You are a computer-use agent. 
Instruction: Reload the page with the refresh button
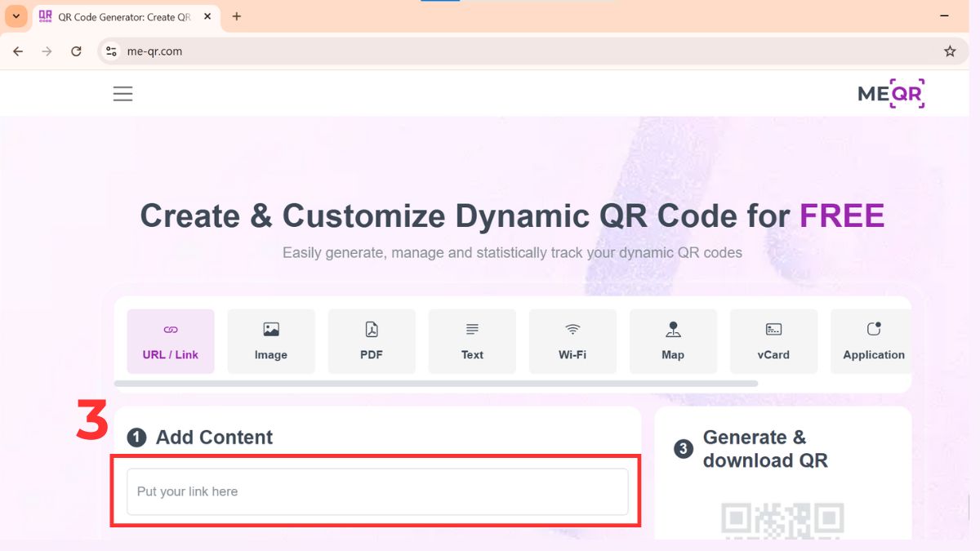pos(76,51)
